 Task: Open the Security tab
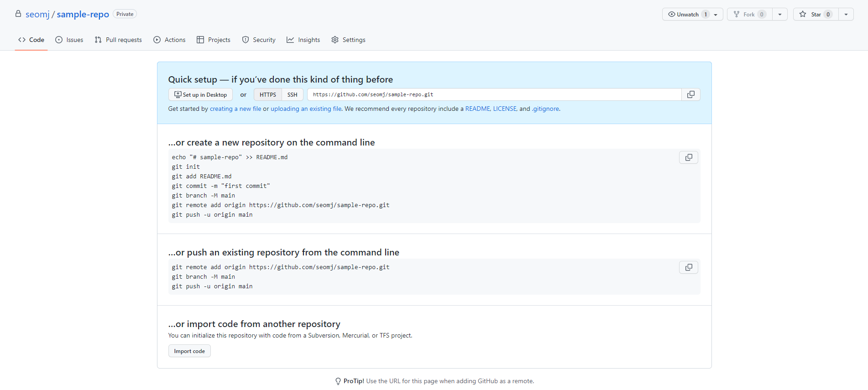(259, 40)
